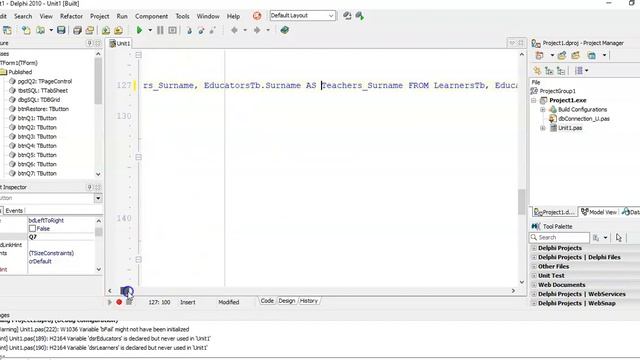Click the Add file to project icon
The height and width of the screenshot is (360, 640).
click(x=106, y=30)
